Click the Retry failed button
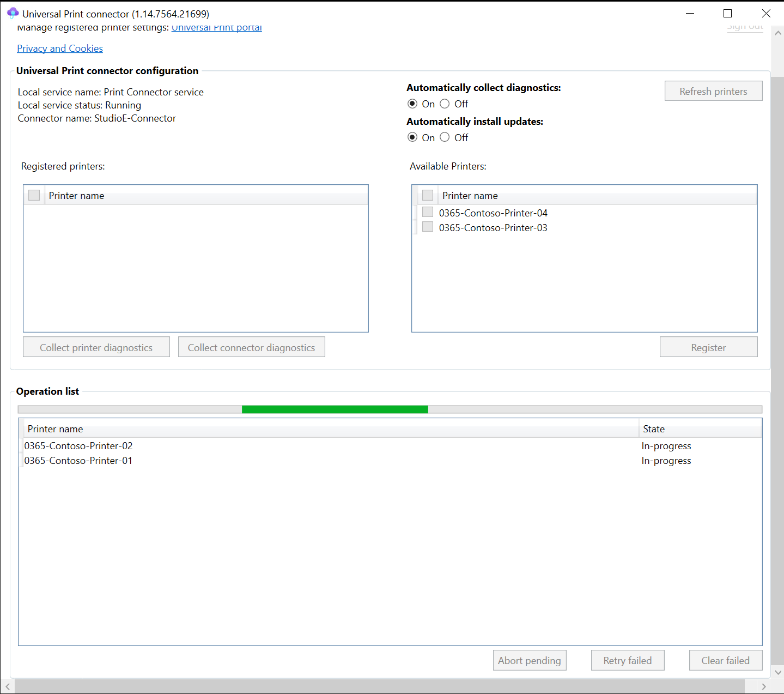Viewport: 784px width, 694px height. (628, 660)
